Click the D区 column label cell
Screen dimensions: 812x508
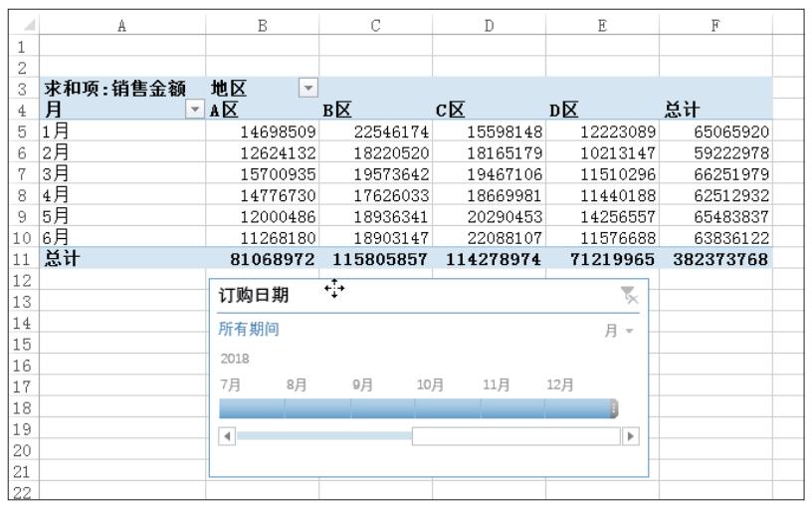click(602, 110)
